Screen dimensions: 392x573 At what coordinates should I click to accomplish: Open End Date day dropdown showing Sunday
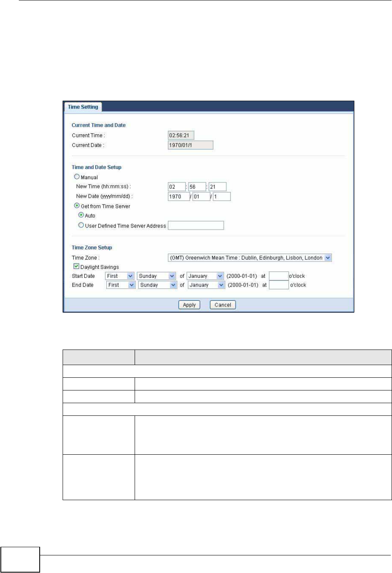(158, 285)
